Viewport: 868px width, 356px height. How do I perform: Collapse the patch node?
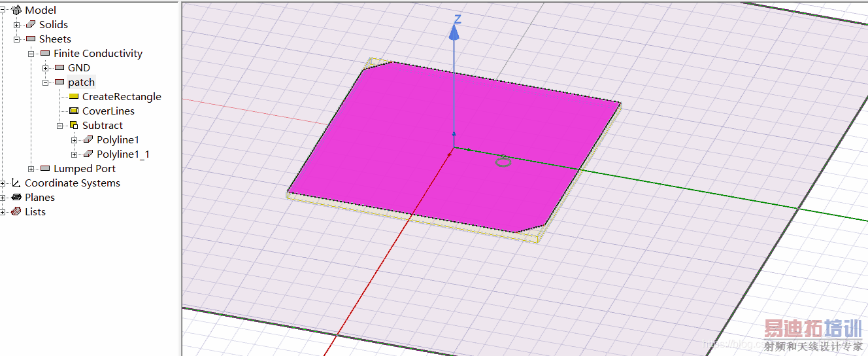coord(46,82)
